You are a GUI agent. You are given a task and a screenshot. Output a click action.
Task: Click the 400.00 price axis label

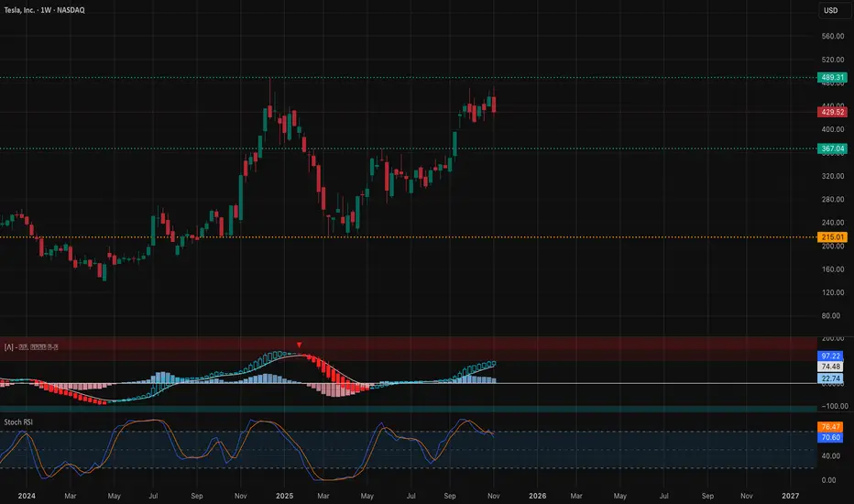coord(833,129)
